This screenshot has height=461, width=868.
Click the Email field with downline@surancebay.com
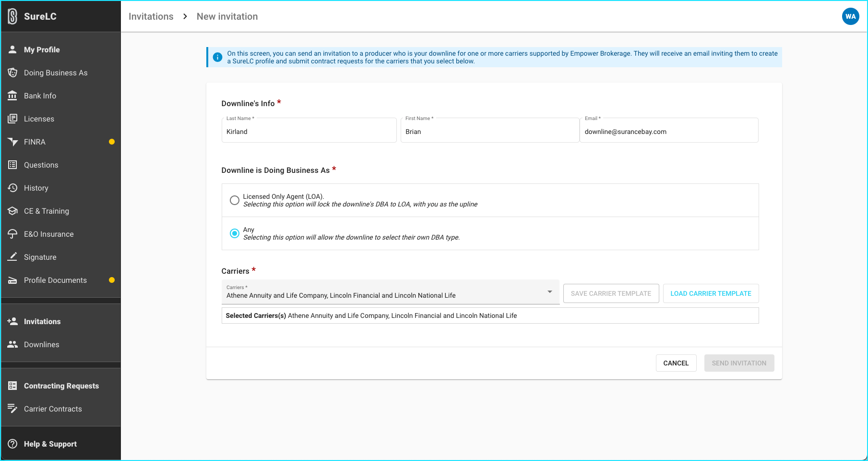coord(669,130)
